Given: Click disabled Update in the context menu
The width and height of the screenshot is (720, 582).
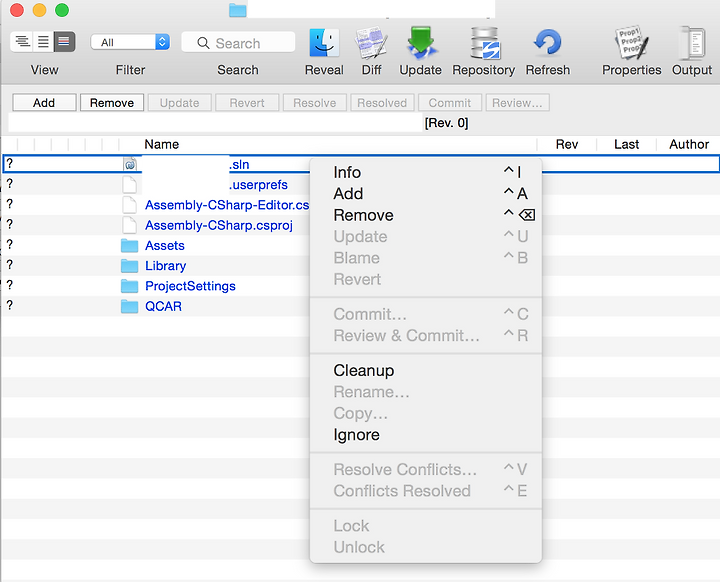Looking at the screenshot, I should (426, 236).
